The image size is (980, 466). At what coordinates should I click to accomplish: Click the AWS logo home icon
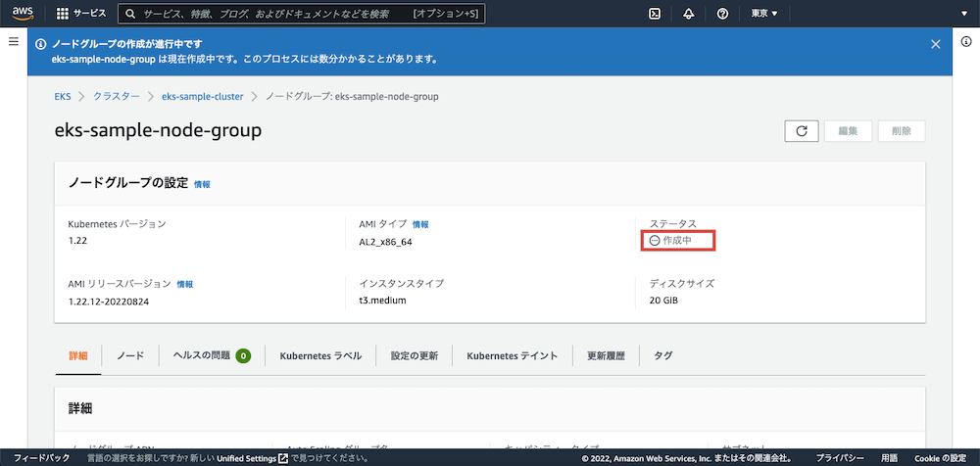pos(24,14)
